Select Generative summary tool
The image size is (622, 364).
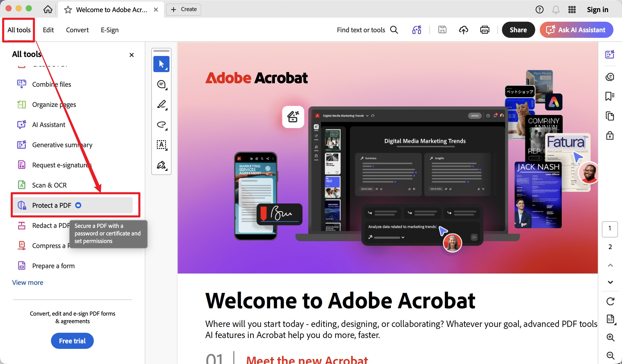click(73, 145)
